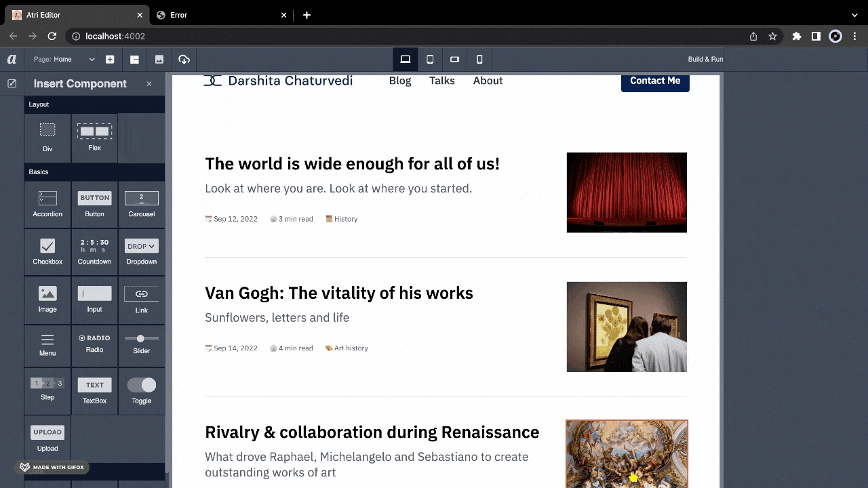Insert an Upload component

point(47,438)
